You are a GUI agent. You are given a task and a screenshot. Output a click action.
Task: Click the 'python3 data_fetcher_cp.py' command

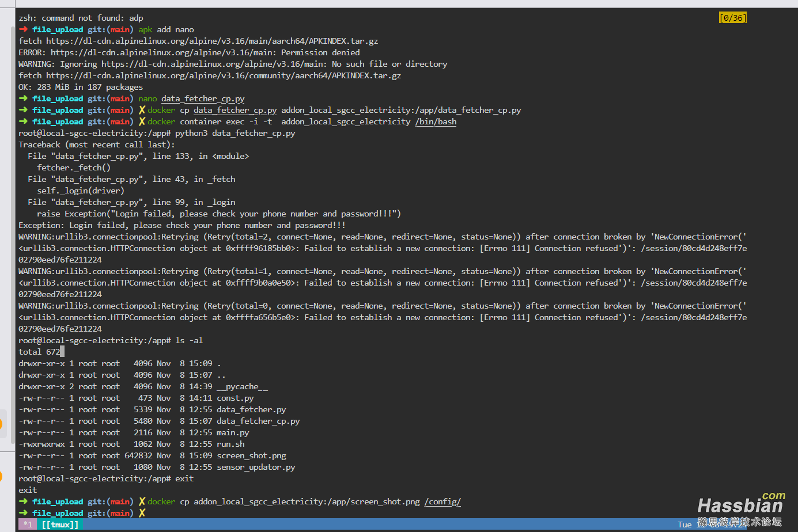coord(235,133)
